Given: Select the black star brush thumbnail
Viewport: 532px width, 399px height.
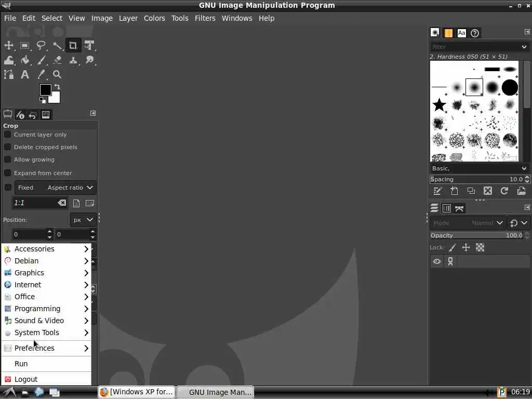Looking at the screenshot, I should pyautogui.click(x=439, y=105).
